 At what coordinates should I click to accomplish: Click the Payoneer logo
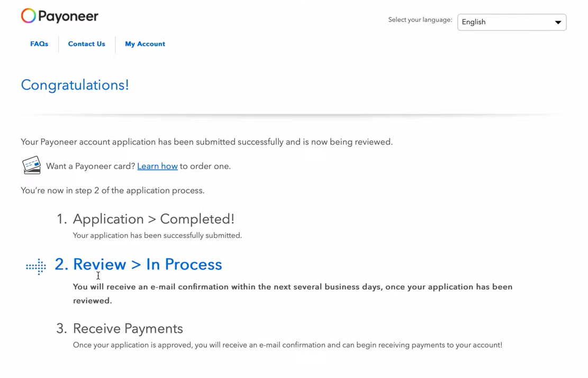pos(59,16)
